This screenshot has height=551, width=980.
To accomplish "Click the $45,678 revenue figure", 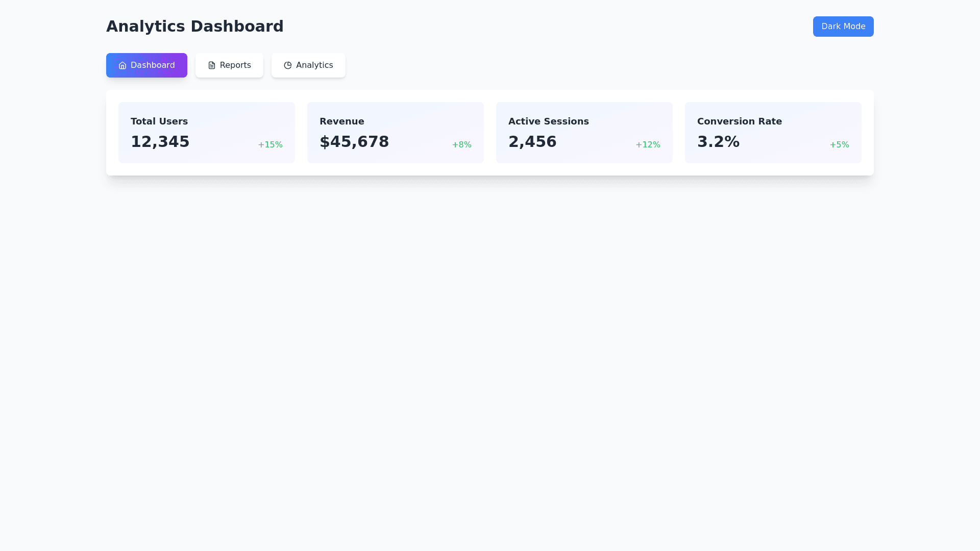I will click(x=354, y=142).
